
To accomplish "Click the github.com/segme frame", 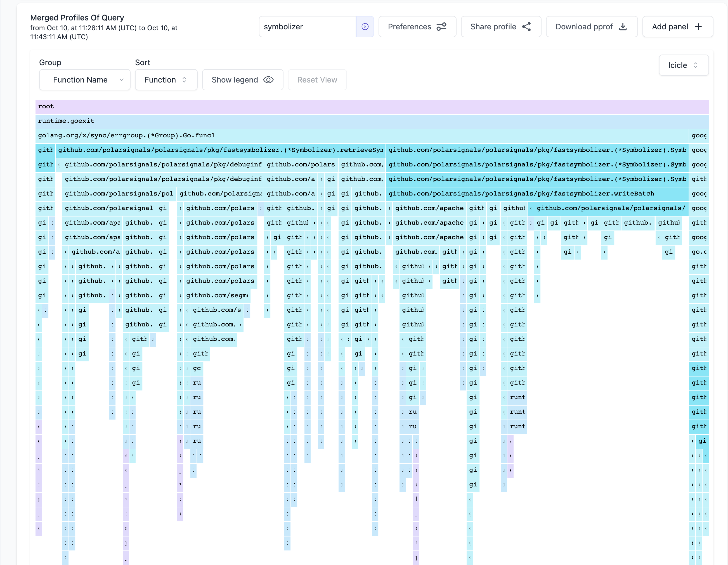I will (x=217, y=295).
